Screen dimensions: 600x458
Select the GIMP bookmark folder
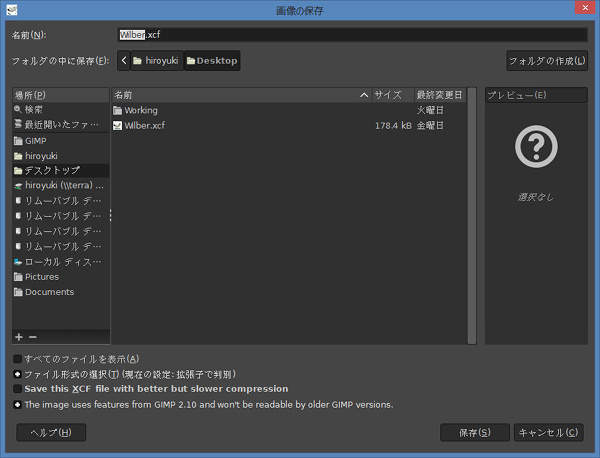point(60,141)
